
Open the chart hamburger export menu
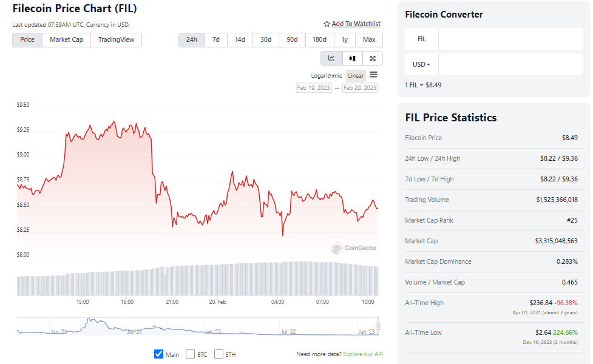pyautogui.click(x=373, y=75)
